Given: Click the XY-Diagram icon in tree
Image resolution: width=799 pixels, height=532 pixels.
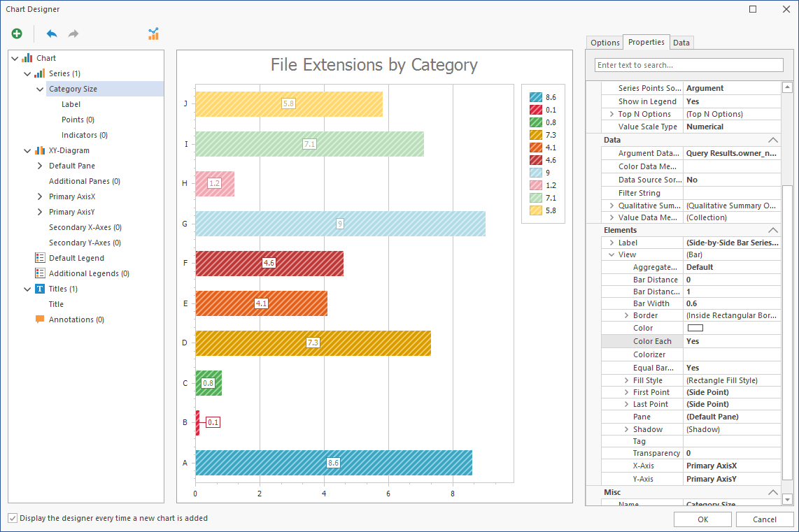Looking at the screenshot, I should (40, 150).
